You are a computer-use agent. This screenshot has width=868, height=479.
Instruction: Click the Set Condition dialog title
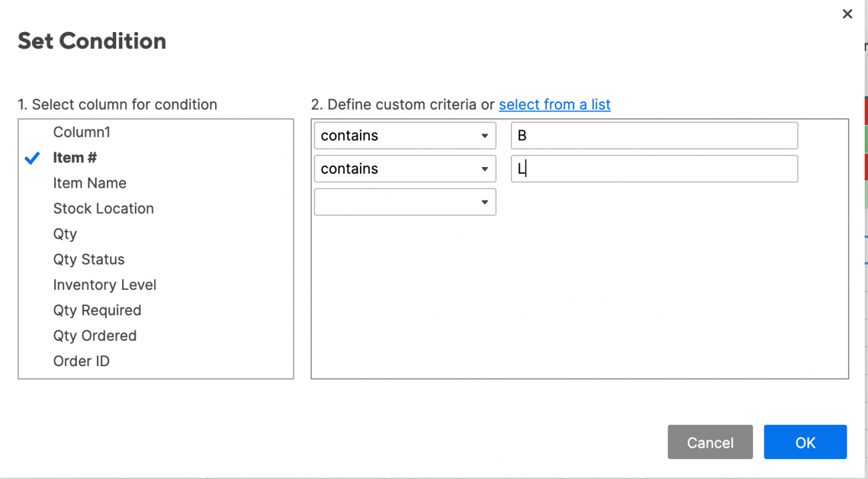click(91, 41)
